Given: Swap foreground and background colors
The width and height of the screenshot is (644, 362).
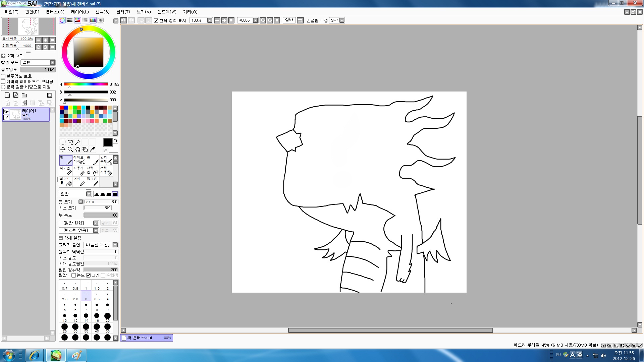Looking at the screenshot, I should pos(115,140).
